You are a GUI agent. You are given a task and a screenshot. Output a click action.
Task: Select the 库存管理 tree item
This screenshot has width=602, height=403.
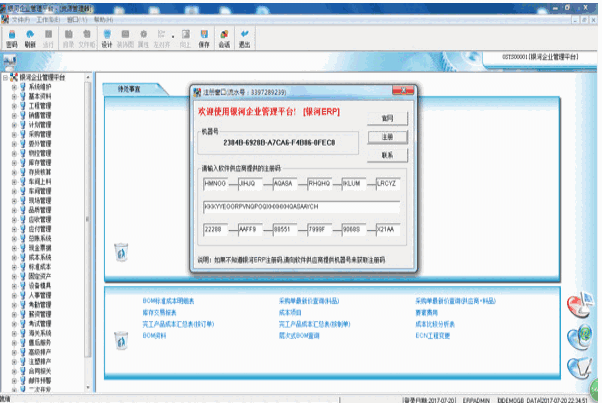[x=40, y=163]
